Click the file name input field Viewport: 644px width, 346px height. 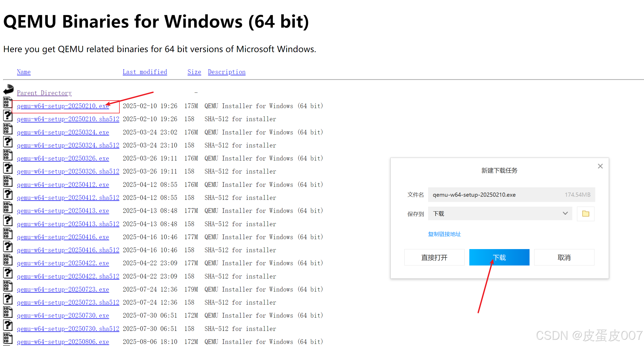[x=495, y=195]
